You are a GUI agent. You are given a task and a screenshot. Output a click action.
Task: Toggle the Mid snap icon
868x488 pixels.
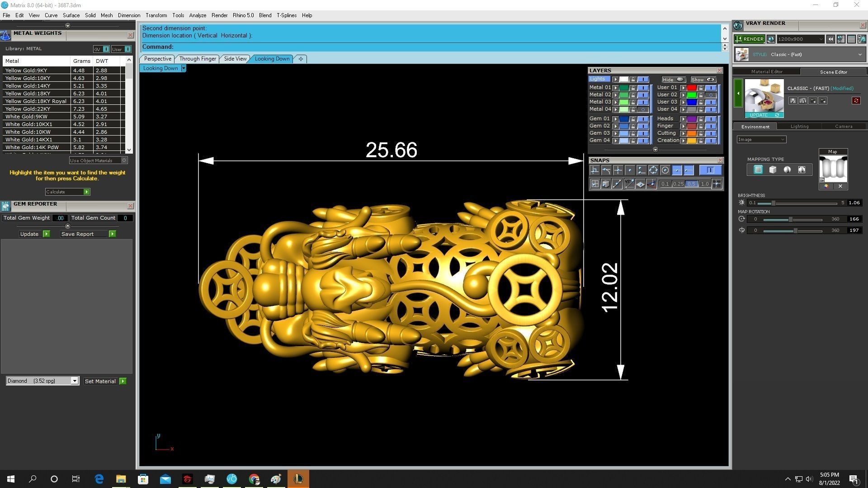click(677, 170)
